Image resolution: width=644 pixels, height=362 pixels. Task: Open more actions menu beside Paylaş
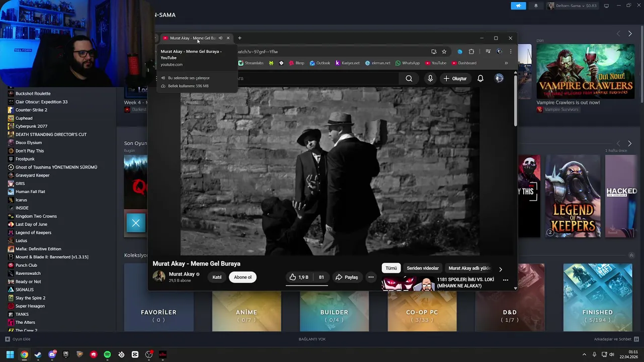pyautogui.click(x=371, y=277)
